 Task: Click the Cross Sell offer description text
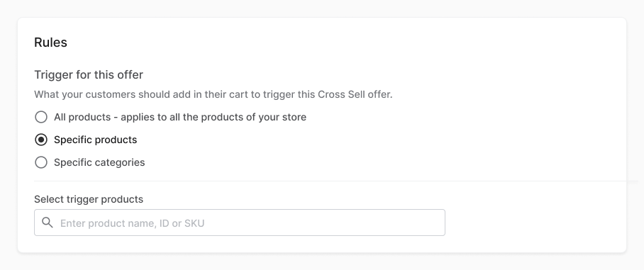(x=213, y=94)
